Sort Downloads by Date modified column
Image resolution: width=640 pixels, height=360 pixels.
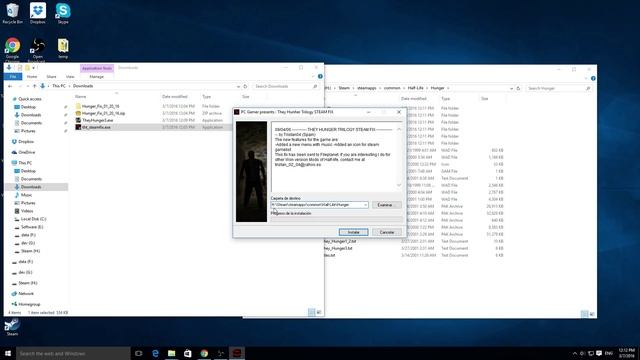pyautogui.click(x=175, y=97)
